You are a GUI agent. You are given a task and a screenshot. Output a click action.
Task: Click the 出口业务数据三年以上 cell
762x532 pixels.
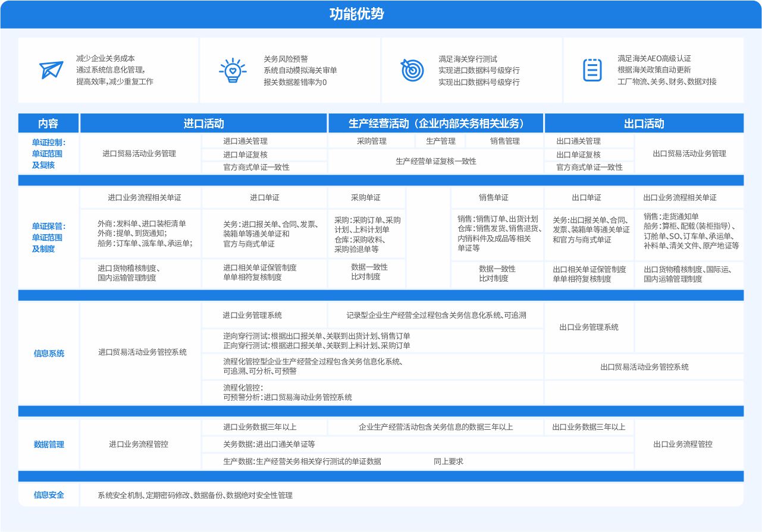click(x=589, y=427)
